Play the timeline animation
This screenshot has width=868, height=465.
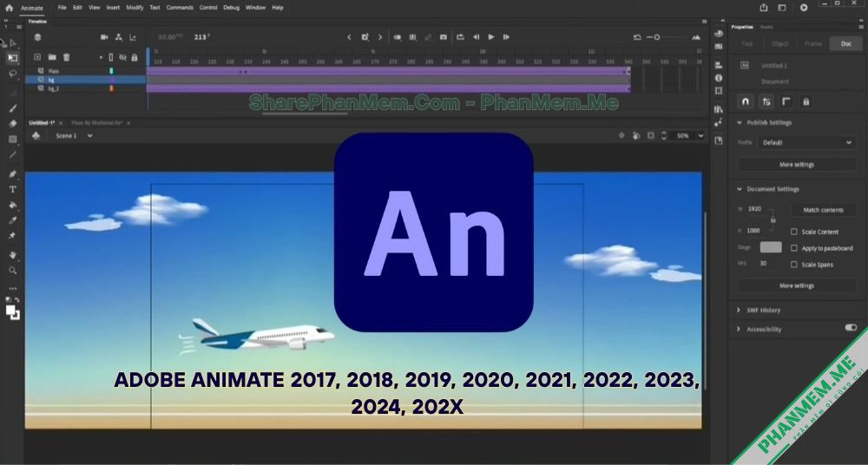coord(491,37)
